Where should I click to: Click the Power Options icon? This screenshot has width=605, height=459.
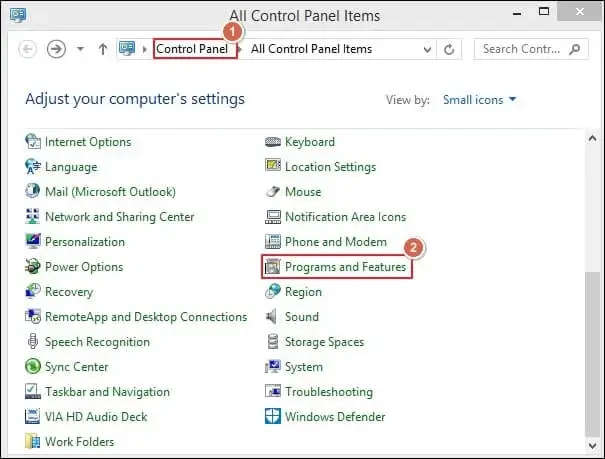click(x=33, y=267)
